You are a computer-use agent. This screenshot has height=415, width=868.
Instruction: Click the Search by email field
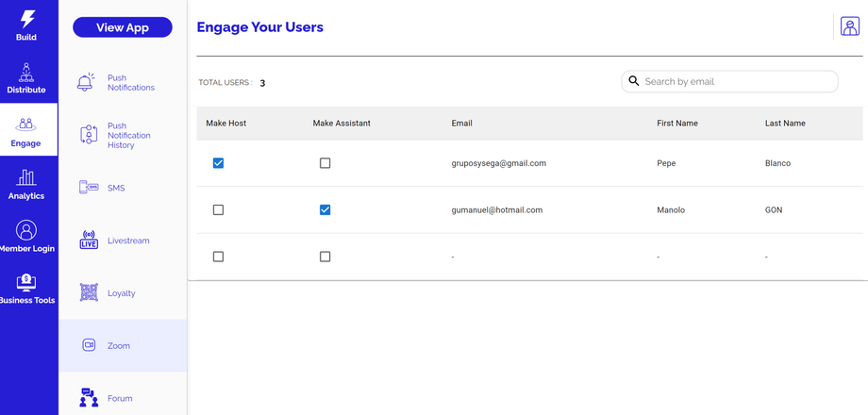[x=736, y=82]
